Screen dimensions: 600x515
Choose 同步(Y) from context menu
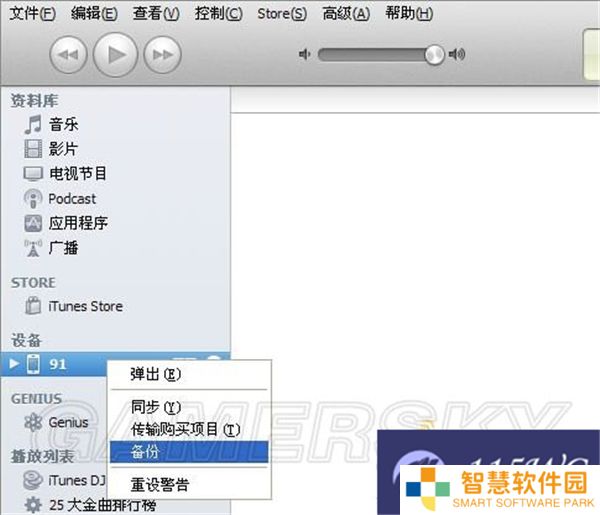click(x=191, y=407)
